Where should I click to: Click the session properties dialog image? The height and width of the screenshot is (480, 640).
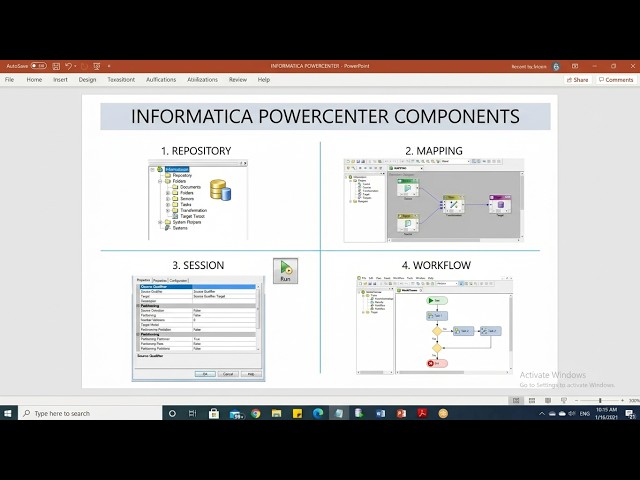coord(198,329)
